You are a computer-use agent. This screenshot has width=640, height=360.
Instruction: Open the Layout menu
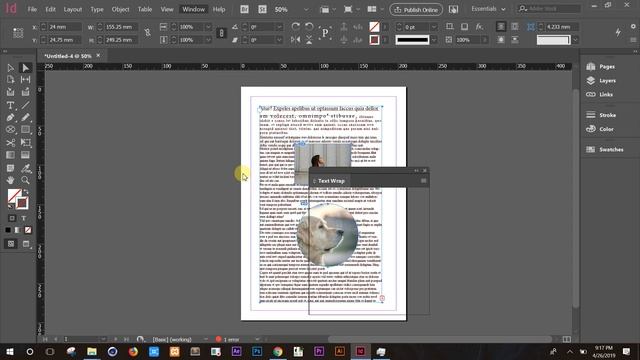(x=73, y=9)
